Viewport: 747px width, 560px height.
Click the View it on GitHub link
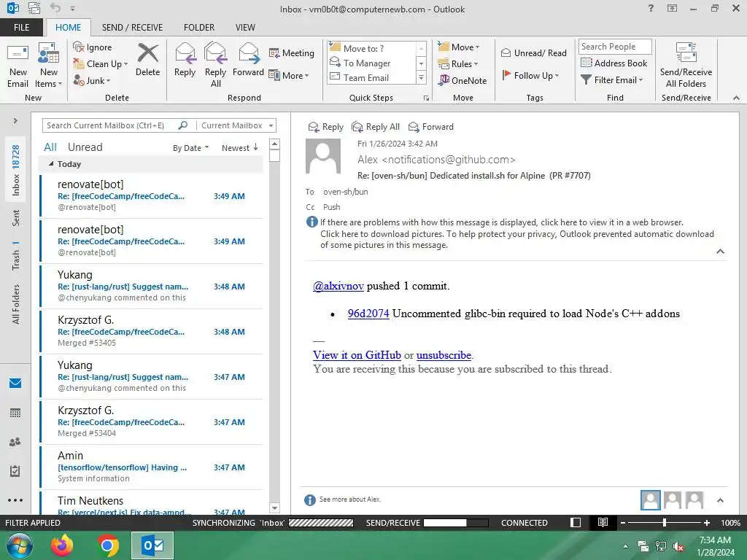tap(357, 355)
